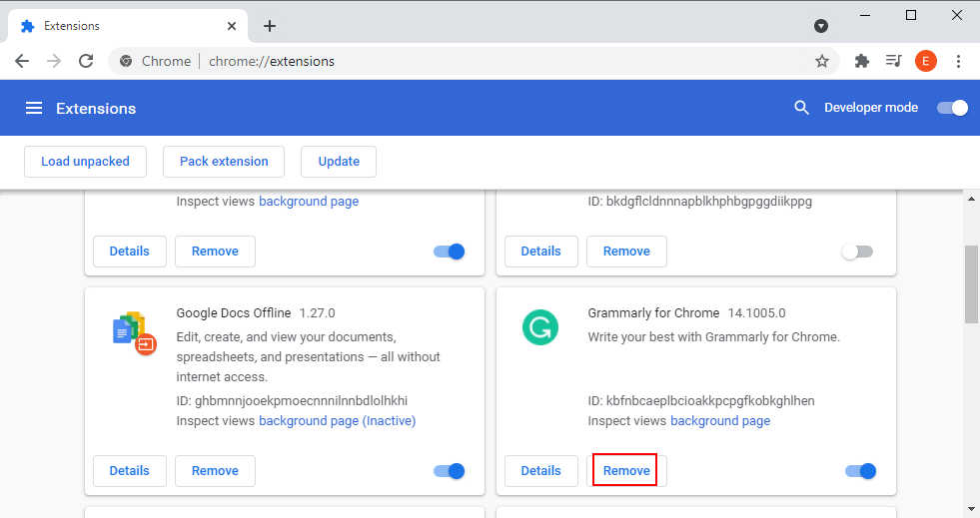
Task: Open a new tab with plus button
Action: pos(269,26)
